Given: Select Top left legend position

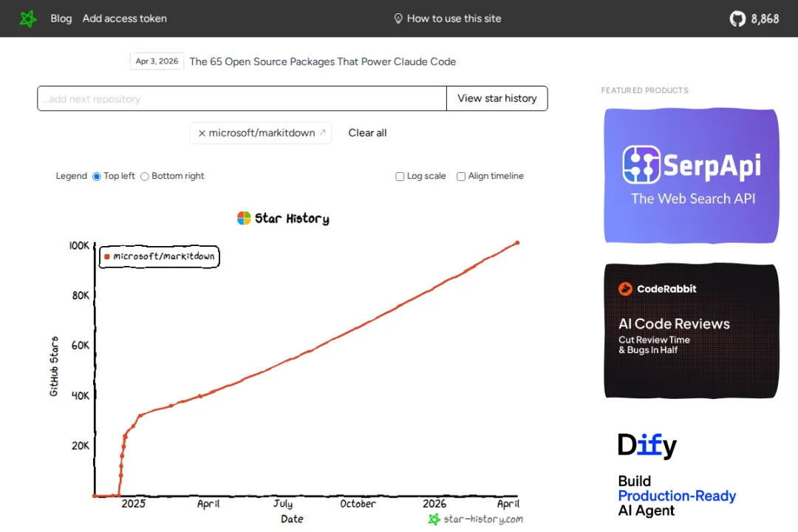Looking at the screenshot, I should pos(97,176).
